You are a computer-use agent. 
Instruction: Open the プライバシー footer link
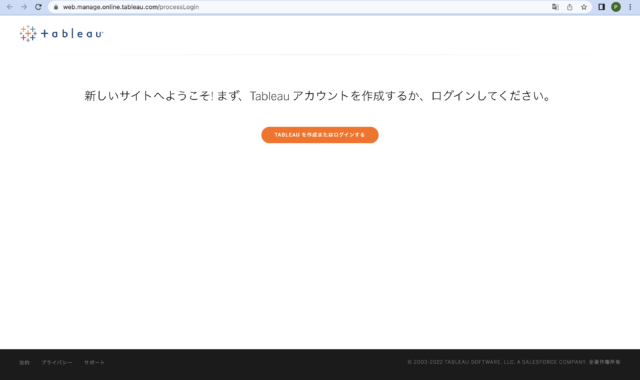57,362
